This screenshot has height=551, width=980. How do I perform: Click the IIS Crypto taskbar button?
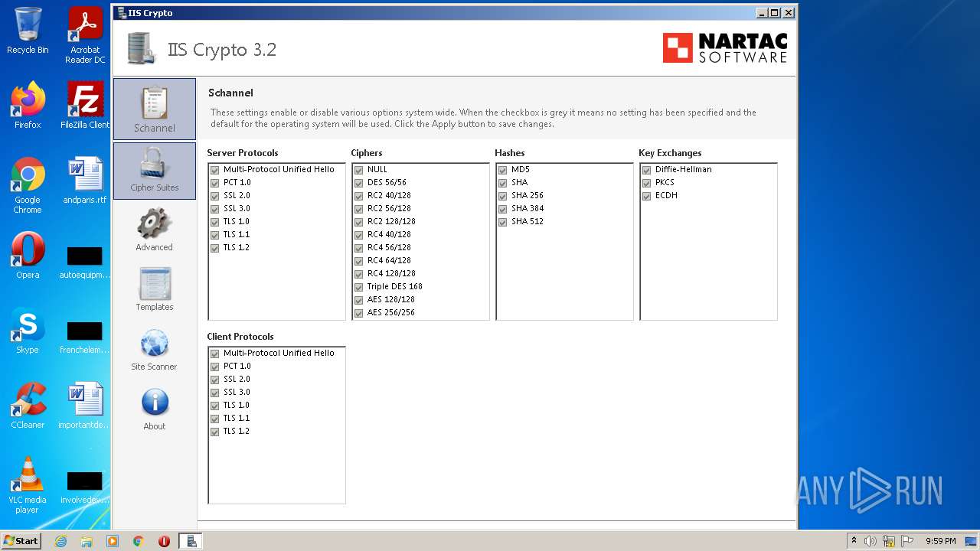(191, 541)
